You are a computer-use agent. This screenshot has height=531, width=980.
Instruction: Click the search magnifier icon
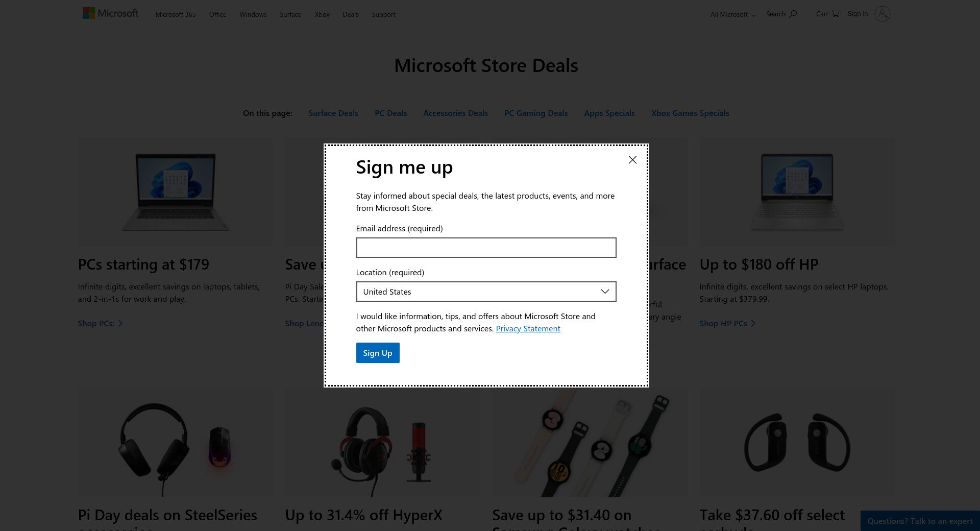(793, 14)
